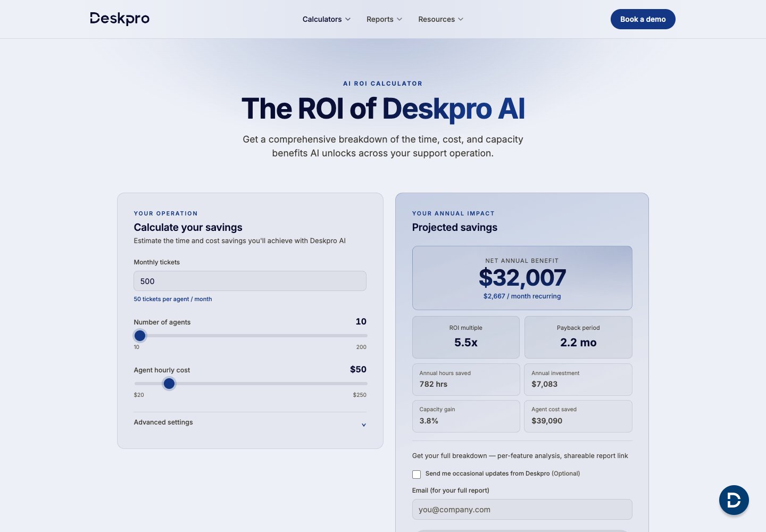
Task: Click the Number of agents slider handle
Action: [x=140, y=336]
